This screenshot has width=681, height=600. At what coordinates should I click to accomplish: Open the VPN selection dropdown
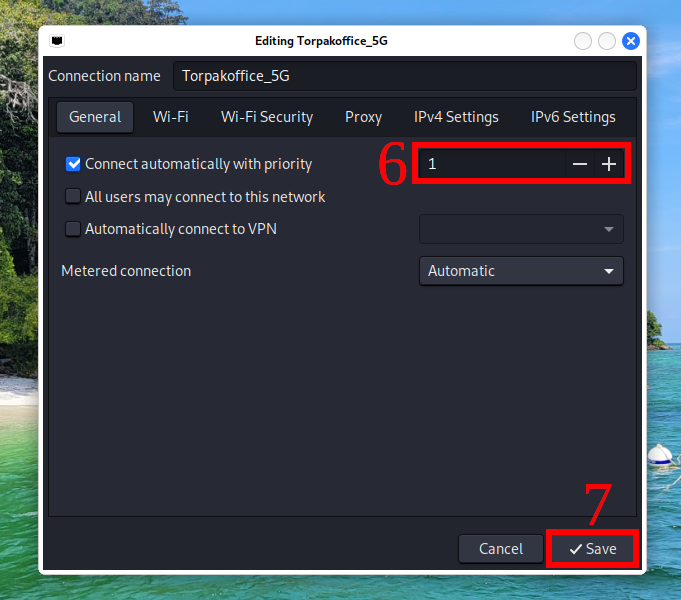click(x=521, y=229)
